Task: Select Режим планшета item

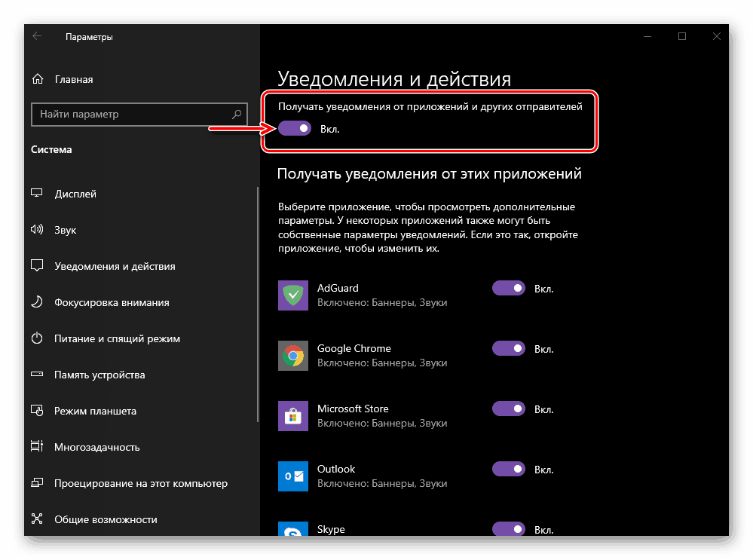Action: pos(95,411)
